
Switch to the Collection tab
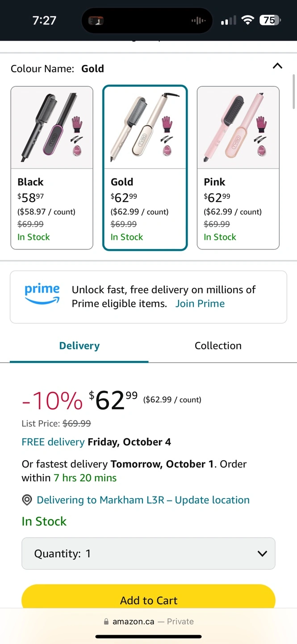pyautogui.click(x=218, y=346)
